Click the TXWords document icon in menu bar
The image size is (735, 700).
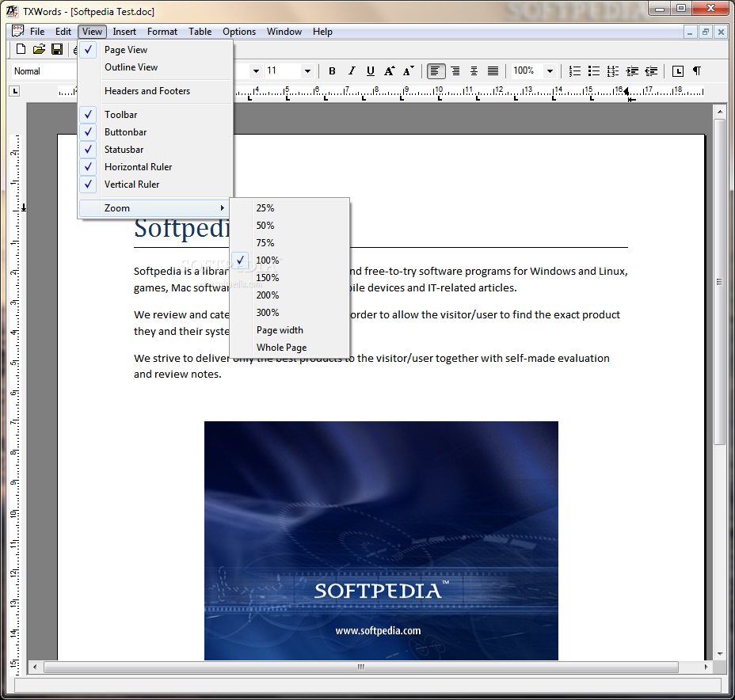point(17,32)
